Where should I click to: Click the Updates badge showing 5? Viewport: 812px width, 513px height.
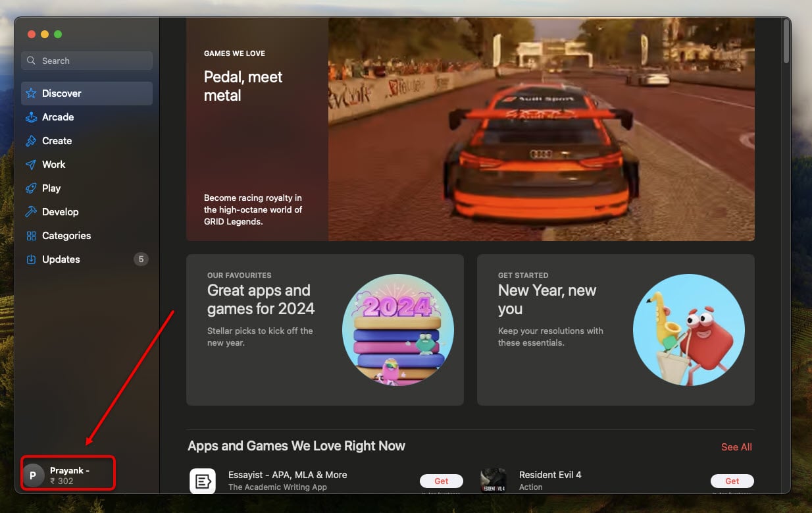pos(141,259)
